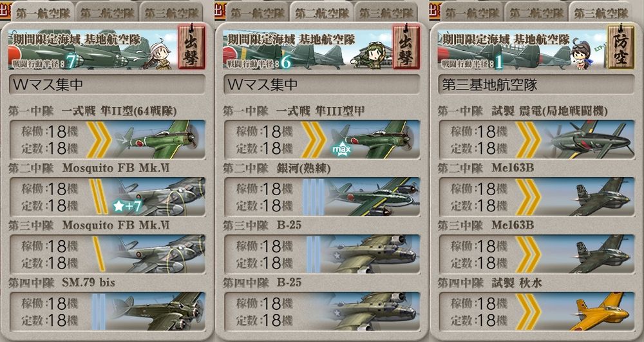The height and width of the screenshot is (342, 644).
Task: Click the third squadron Mosquito FB Mk.VI slot
Action: point(107,254)
